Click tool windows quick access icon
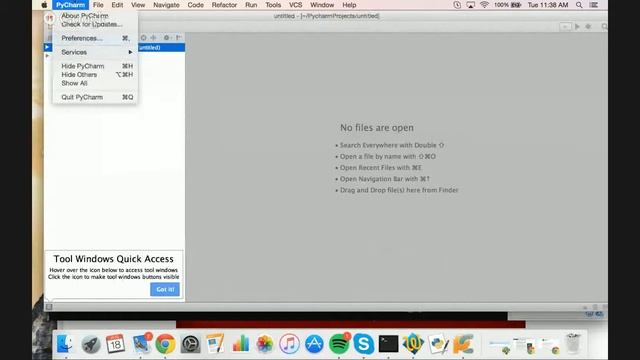The width and height of the screenshot is (640, 360). pyautogui.click(x=49, y=307)
